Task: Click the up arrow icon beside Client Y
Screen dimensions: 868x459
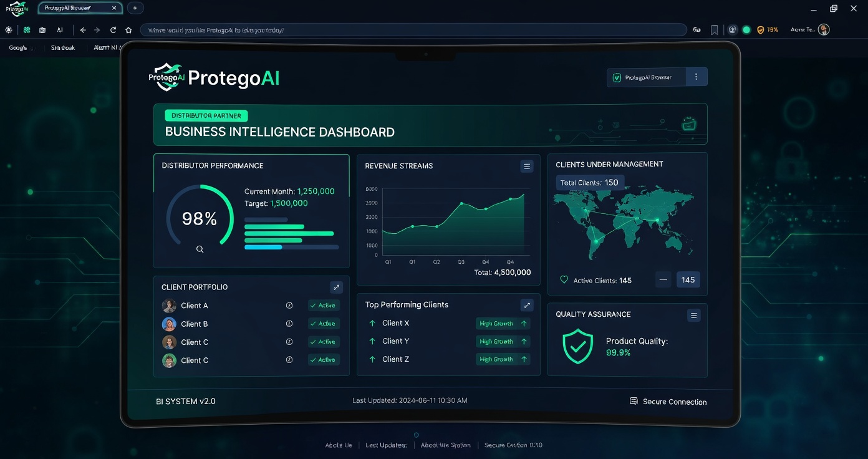Action: (x=372, y=341)
